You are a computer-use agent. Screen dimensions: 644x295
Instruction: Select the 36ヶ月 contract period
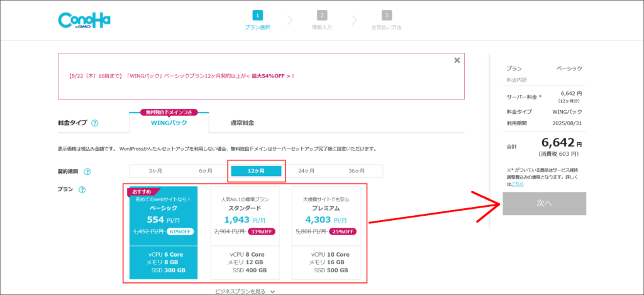(357, 171)
